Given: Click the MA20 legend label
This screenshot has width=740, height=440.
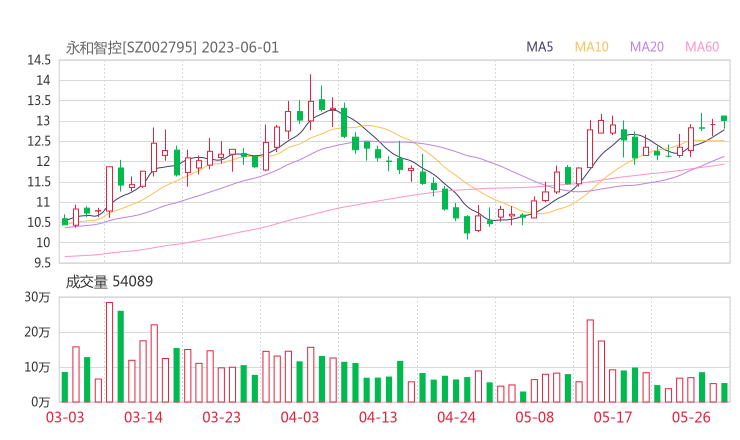Looking at the screenshot, I should (647, 47).
